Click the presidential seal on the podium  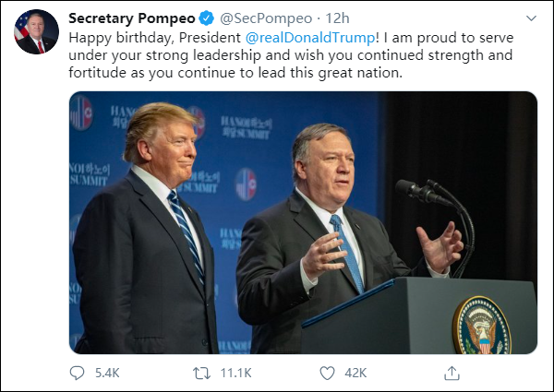[x=481, y=325]
